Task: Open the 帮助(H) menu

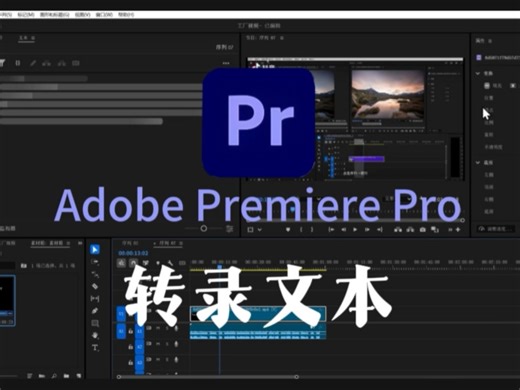Action: click(x=126, y=15)
